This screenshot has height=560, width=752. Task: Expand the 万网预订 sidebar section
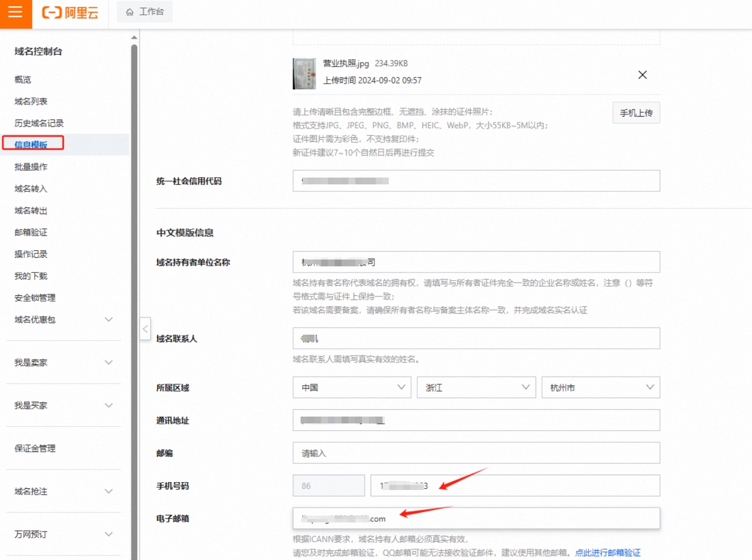pyautogui.click(x=108, y=534)
